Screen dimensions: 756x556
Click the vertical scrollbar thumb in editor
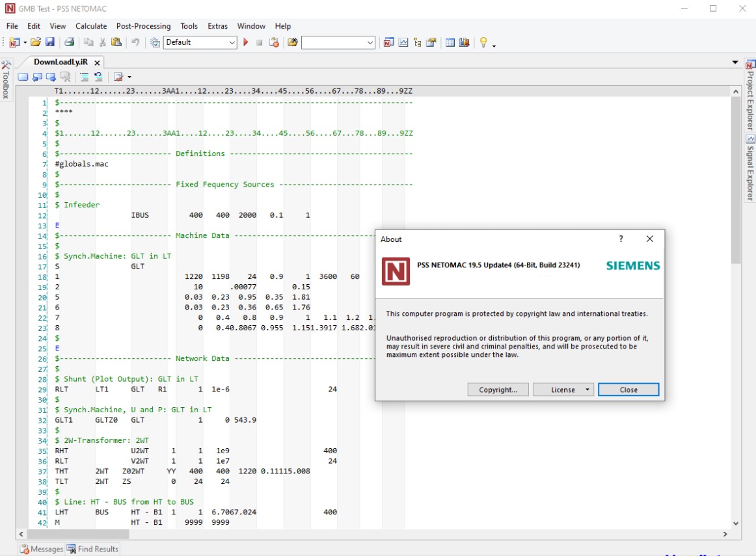point(735,179)
